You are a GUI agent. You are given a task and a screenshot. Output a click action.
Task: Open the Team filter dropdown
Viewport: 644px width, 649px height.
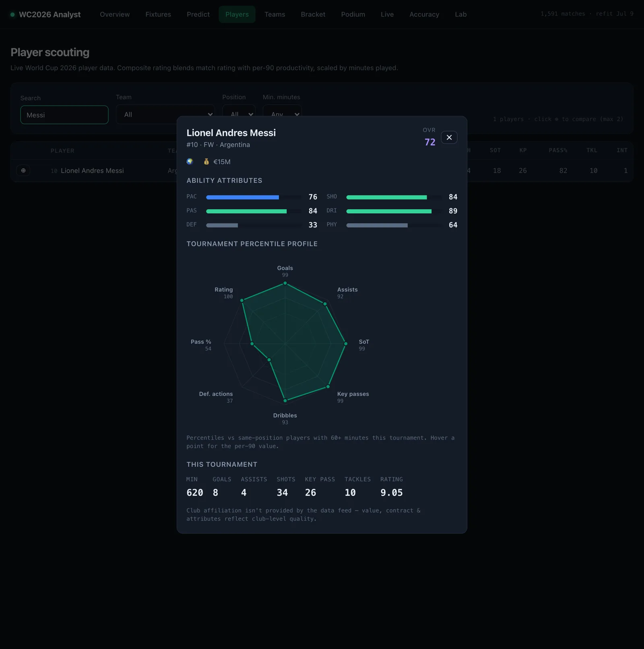165,114
